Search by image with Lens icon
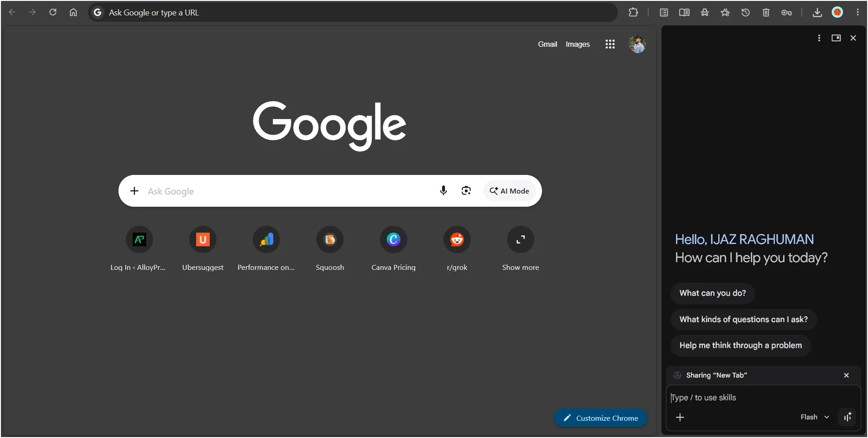Screen dimensions: 868x438 click(466, 191)
